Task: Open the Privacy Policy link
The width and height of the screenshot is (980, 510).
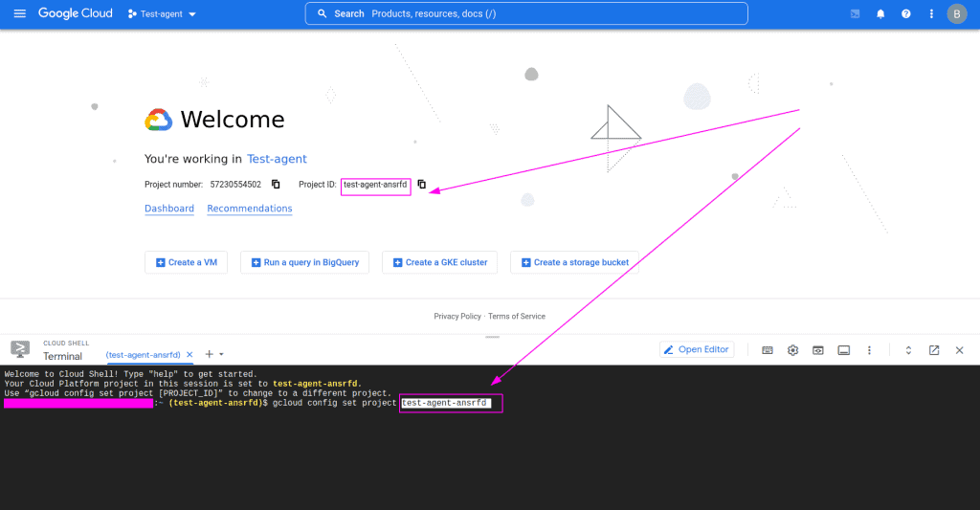Action: coord(457,317)
